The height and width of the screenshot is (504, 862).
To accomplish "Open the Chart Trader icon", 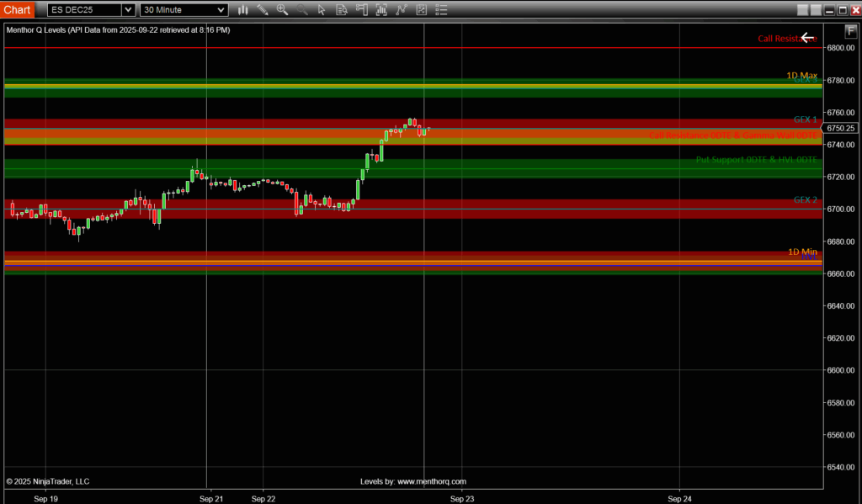I will pos(362,9).
